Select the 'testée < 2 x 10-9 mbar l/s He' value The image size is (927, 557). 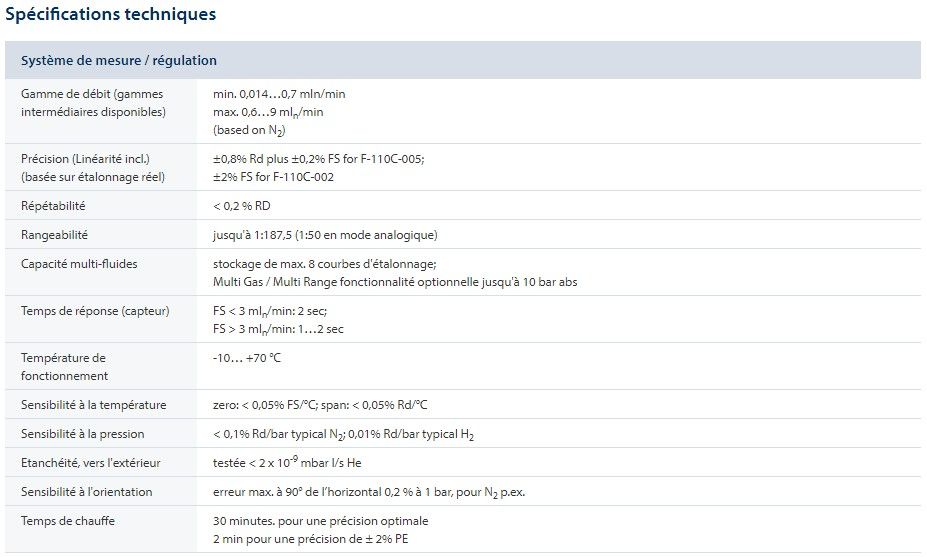point(287,462)
